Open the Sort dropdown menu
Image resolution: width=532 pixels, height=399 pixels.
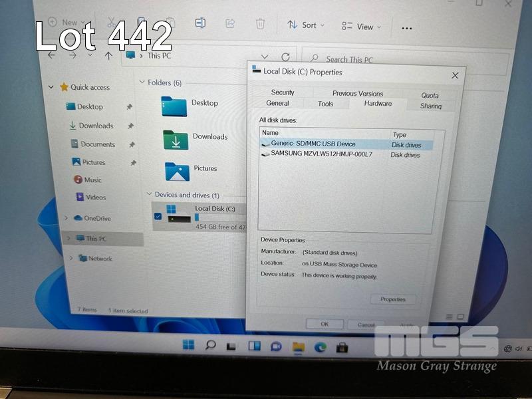point(306,25)
